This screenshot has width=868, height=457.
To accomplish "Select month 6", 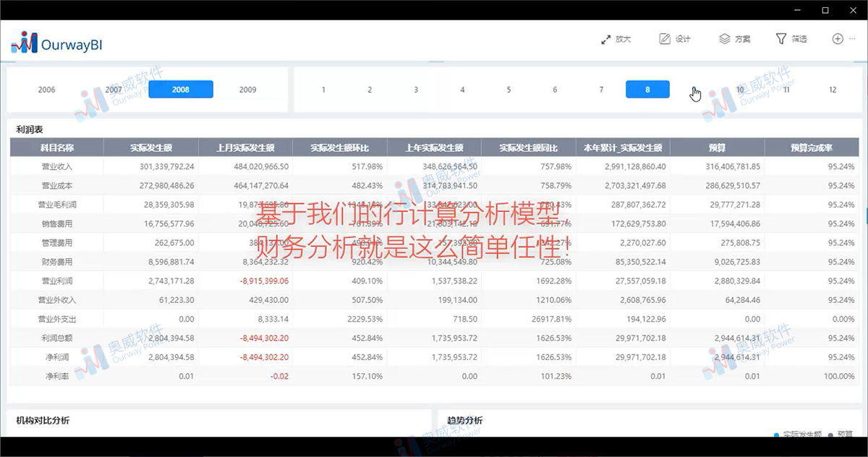I will [x=555, y=90].
